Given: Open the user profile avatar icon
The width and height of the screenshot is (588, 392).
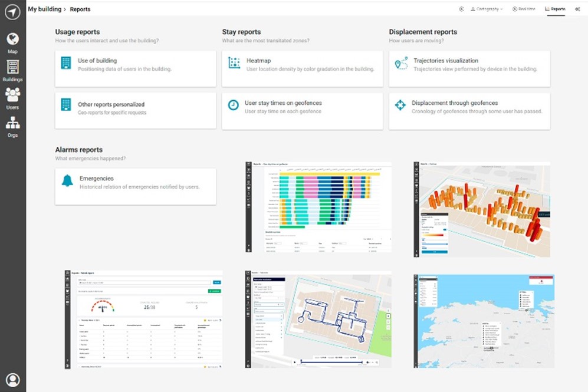Looking at the screenshot, I should coord(13,380).
